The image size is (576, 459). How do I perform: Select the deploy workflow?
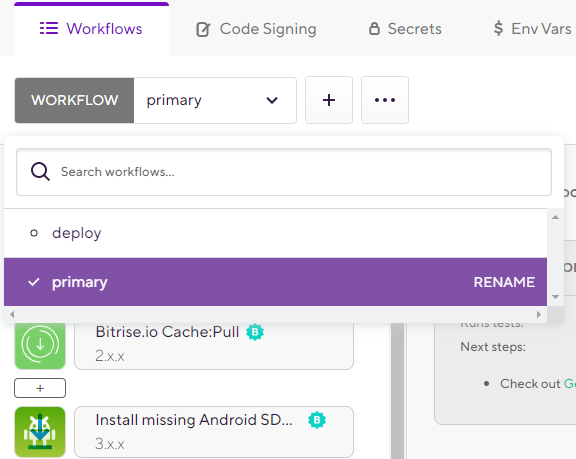[x=275, y=233]
